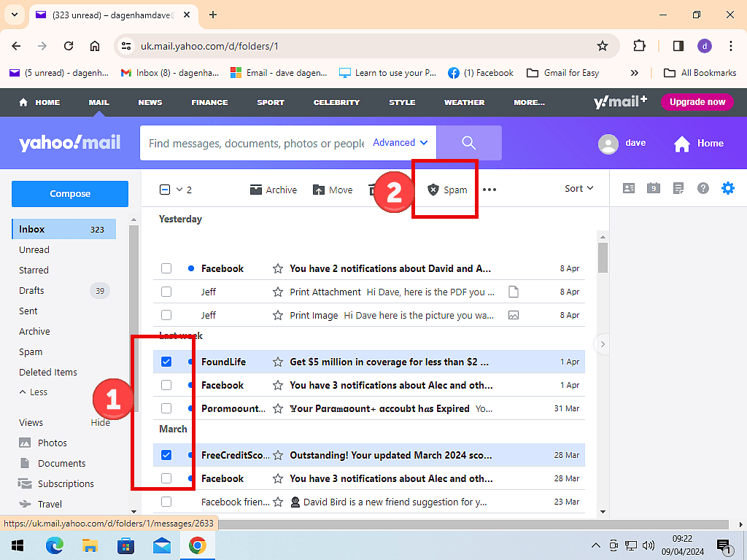Collapse folder list with Less
This screenshot has width=747, height=560.
tap(34, 392)
